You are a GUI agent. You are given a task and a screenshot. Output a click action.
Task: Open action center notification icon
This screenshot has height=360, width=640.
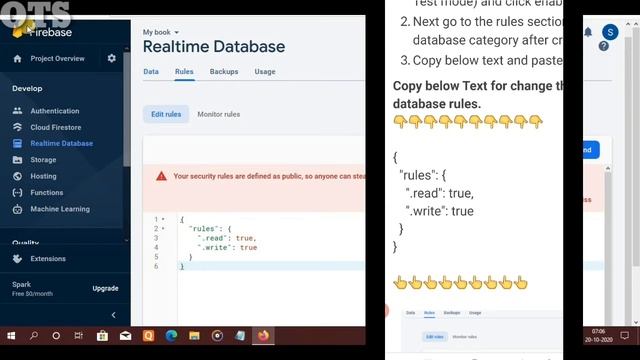click(x=624, y=336)
